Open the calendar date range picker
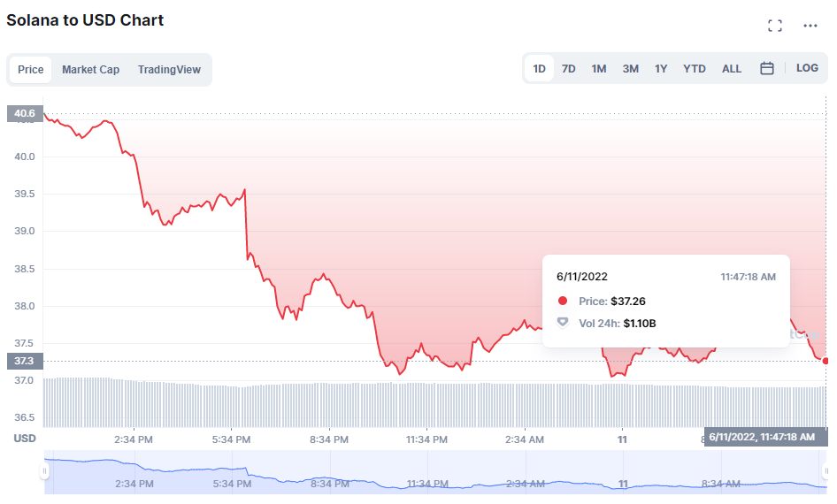Image resolution: width=837 pixels, height=504 pixels. [766, 68]
